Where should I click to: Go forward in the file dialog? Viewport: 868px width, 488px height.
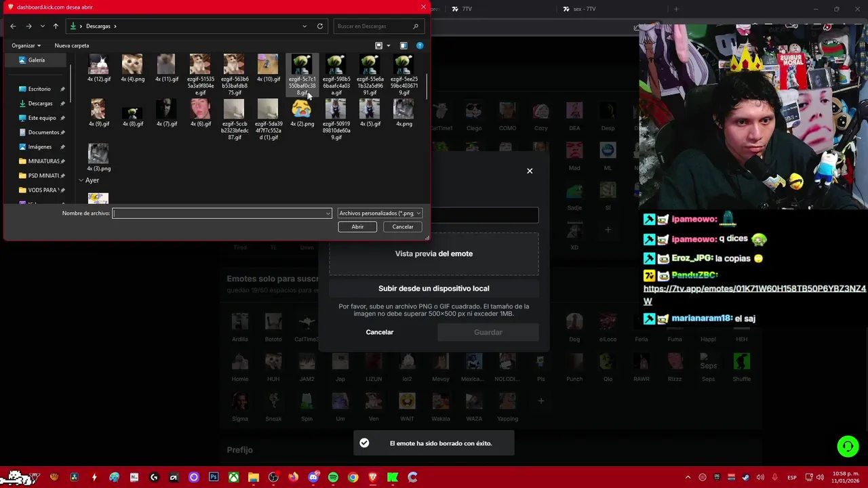point(28,26)
